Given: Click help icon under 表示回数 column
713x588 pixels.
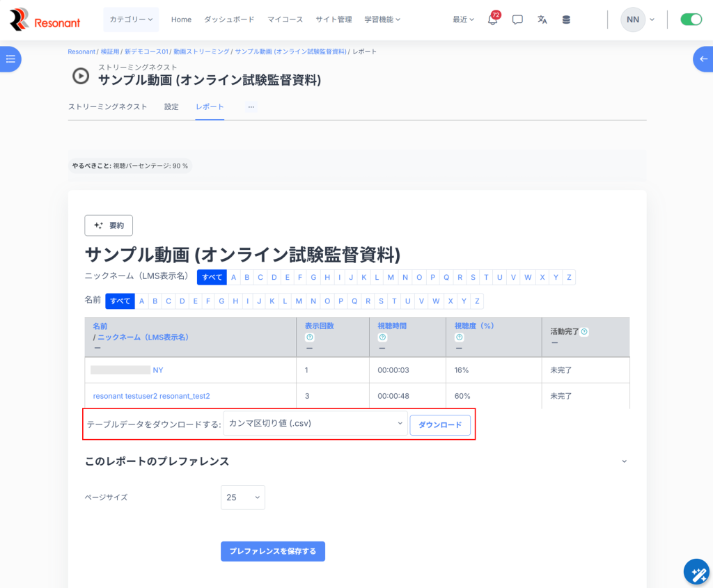Looking at the screenshot, I should pos(309,337).
